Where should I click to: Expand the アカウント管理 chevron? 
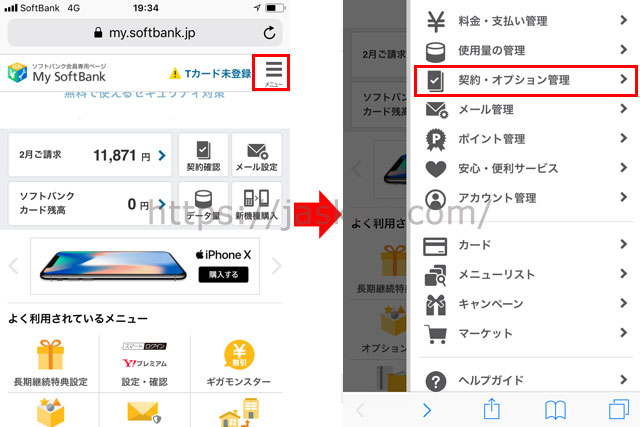coord(623,197)
